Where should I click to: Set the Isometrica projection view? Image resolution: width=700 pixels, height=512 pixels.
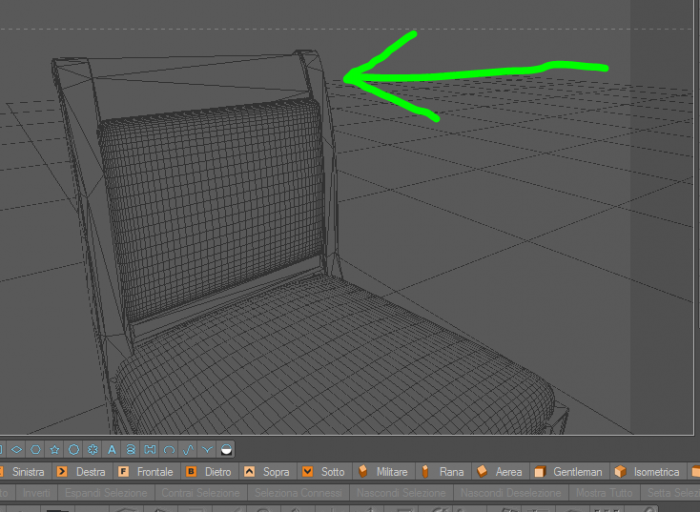[648, 472]
